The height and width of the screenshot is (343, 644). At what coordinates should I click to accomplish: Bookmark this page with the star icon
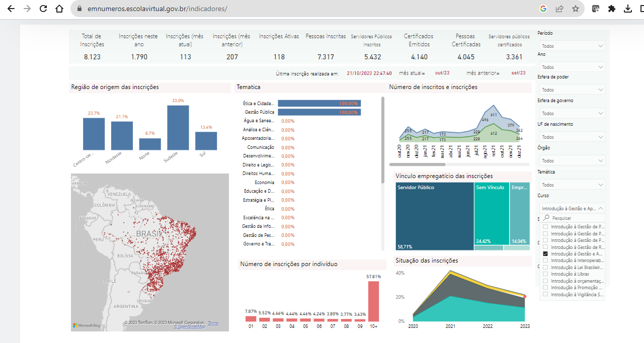click(576, 9)
